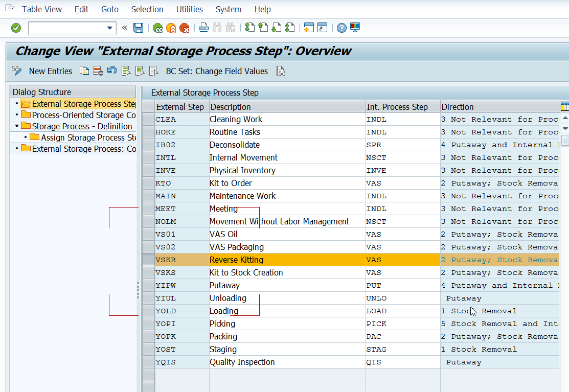Go to Last Page icon

(x=289, y=28)
